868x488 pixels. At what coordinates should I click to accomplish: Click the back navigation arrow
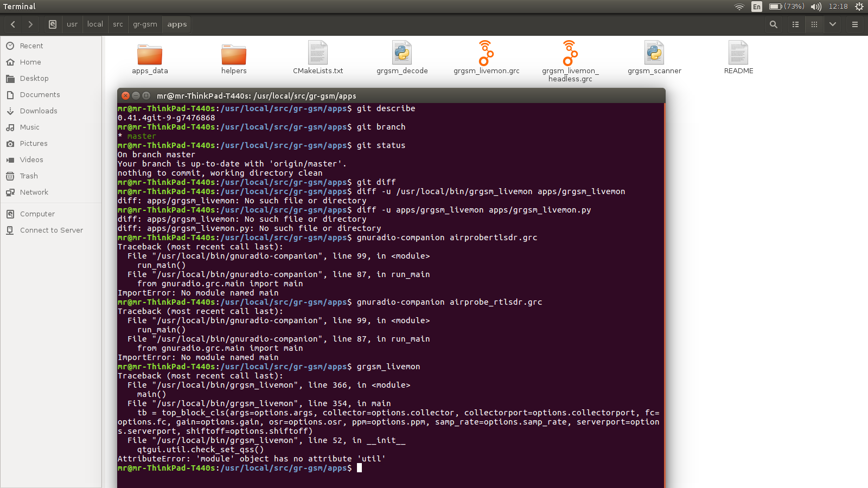click(x=12, y=24)
